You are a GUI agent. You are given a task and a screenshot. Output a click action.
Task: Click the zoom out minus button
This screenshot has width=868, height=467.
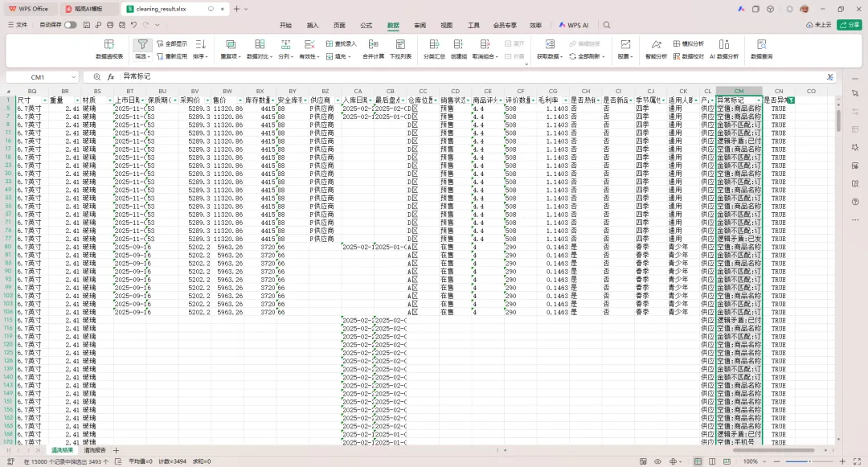click(776, 461)
